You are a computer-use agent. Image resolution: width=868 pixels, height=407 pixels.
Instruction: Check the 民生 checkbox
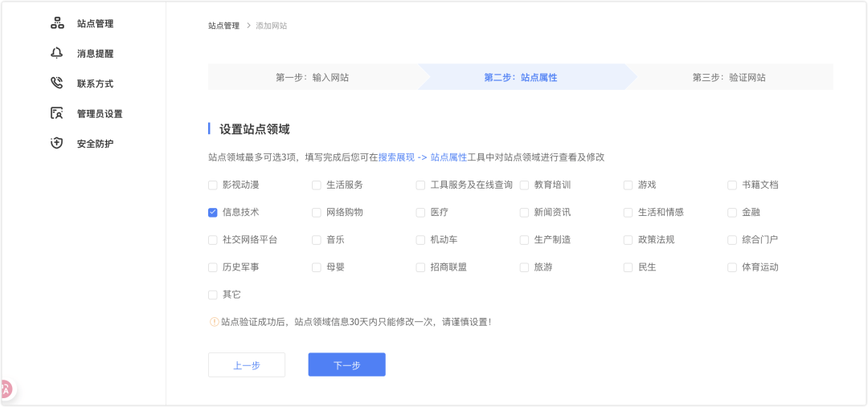coord(628,267)
